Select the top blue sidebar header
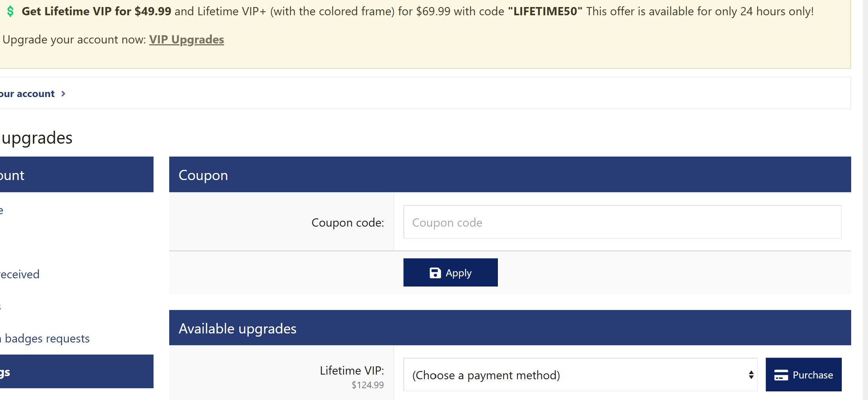This screenshot has width=868, height=400. (76, 175)
